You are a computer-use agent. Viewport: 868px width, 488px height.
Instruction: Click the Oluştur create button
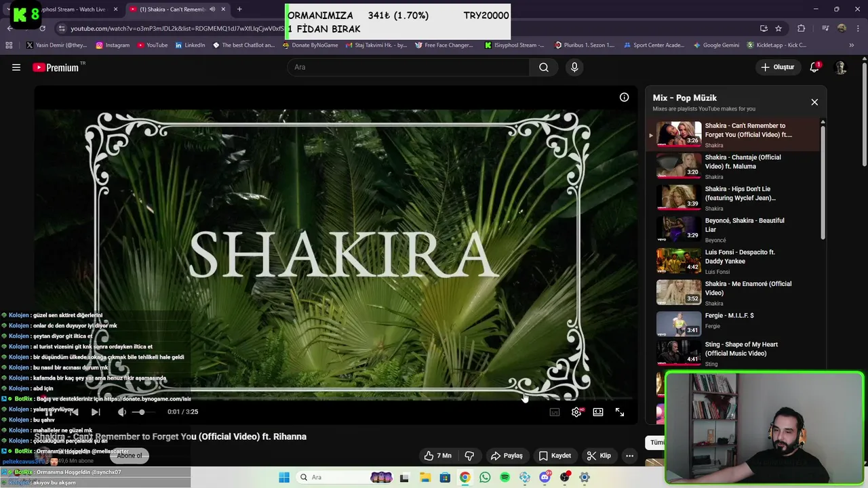(777, 67)
